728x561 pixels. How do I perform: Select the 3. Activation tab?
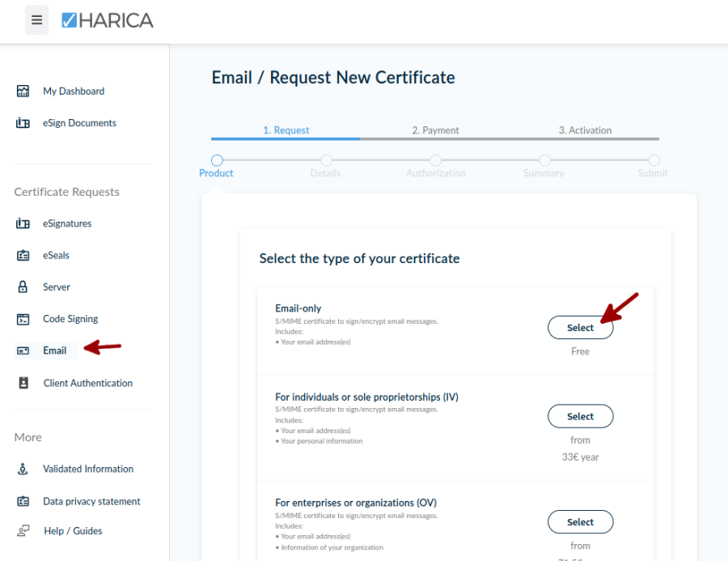585,130
